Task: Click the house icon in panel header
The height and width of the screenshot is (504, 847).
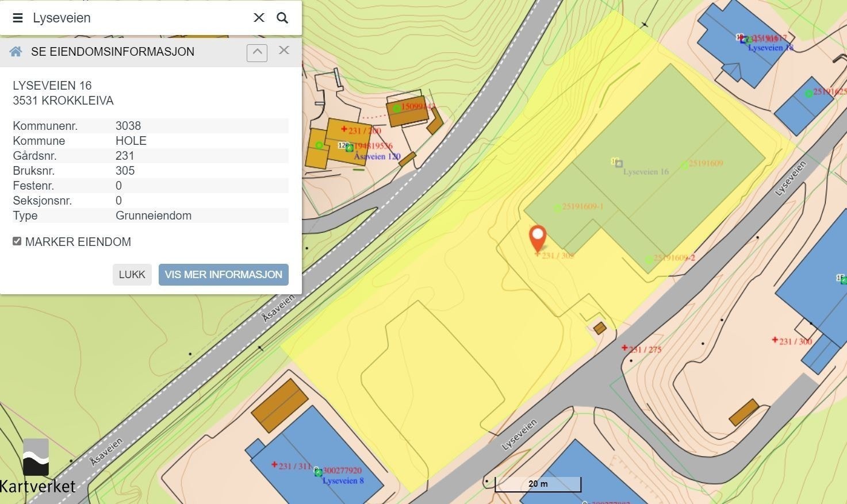Action: 16,52
